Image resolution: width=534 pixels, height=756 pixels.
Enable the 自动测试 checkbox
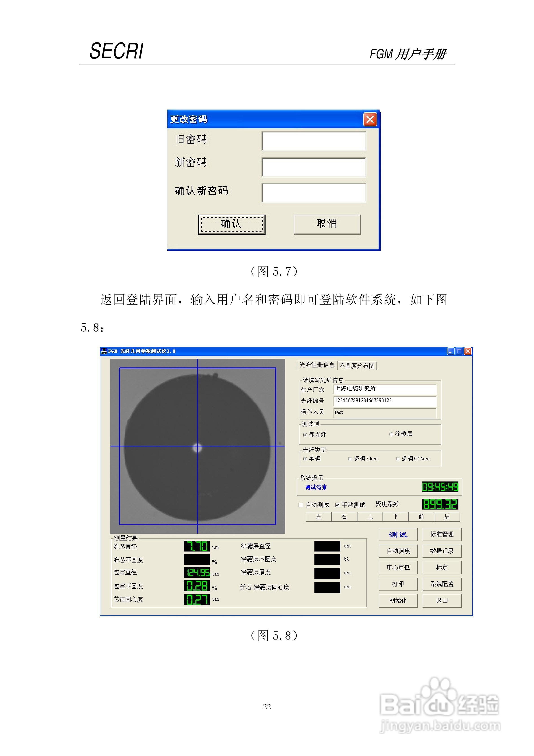(x=301, y=505)
